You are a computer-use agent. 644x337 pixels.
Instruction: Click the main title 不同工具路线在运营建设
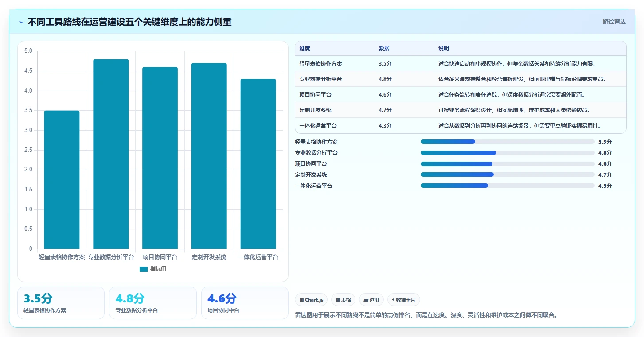(x=129, y=22)
